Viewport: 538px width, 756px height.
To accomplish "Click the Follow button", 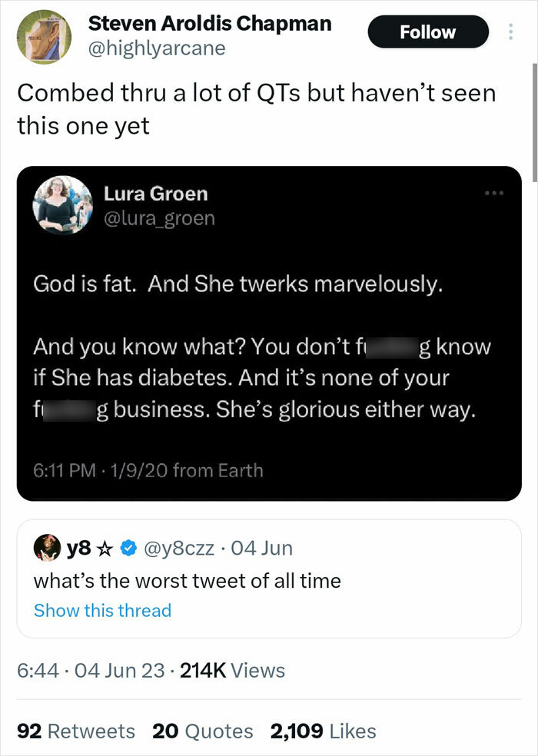I will 428,32.
